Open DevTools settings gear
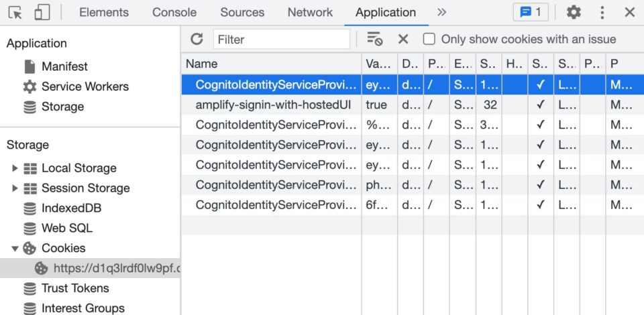The image size is (644, 315). pyautogui.click(x=574, y=13)
